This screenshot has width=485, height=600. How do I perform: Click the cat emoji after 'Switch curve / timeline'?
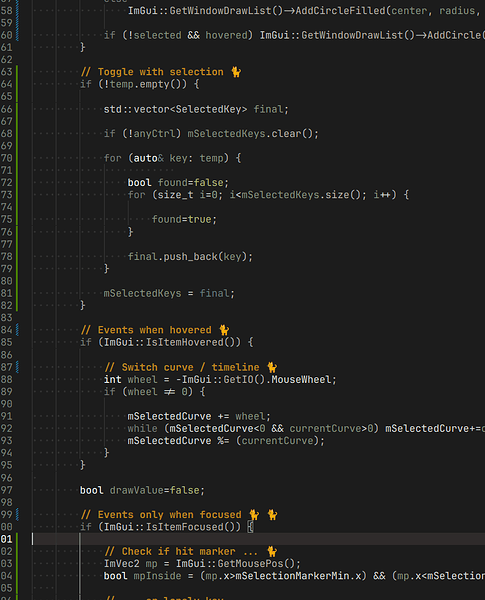tap(272, 367)
